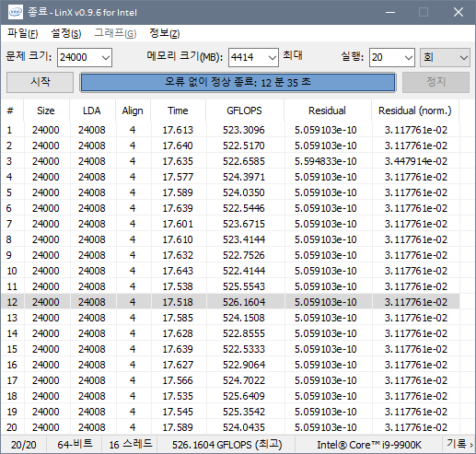Select Time value 17.601 in row 7
The width and height of the screenshot is (476, 454).
coord(178,224)
